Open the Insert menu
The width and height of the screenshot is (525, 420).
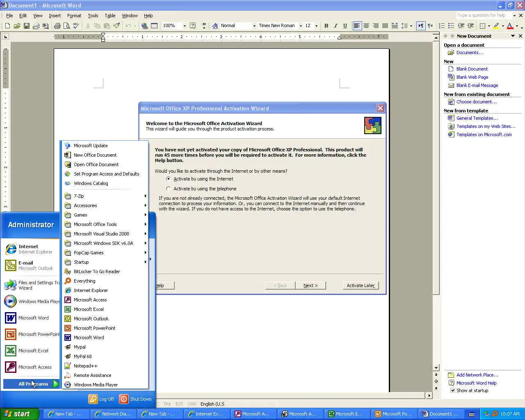(55, 16)
